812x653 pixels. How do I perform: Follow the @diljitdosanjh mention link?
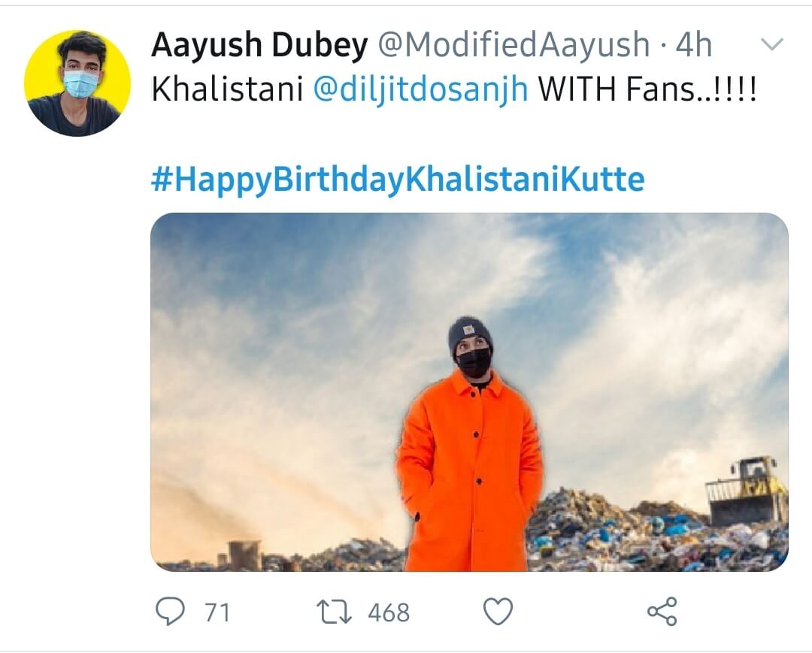[420, 91]
